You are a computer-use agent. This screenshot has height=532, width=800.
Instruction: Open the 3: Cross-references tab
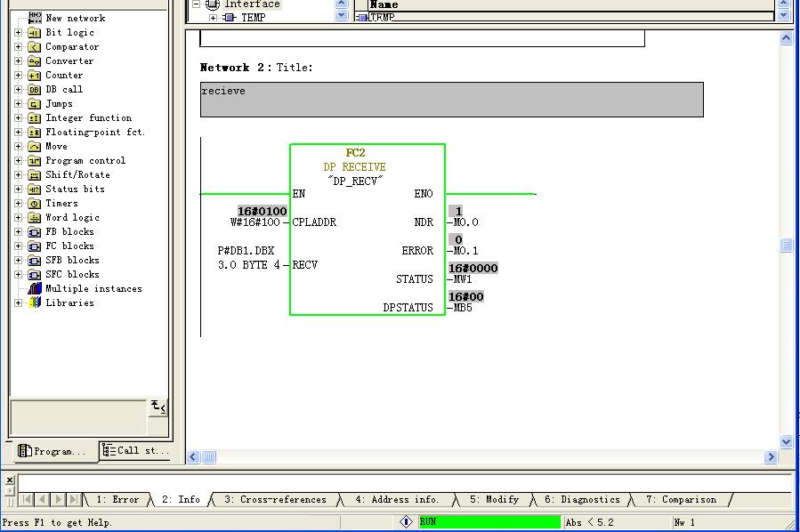pyautogui.click(x=276, y=500)
